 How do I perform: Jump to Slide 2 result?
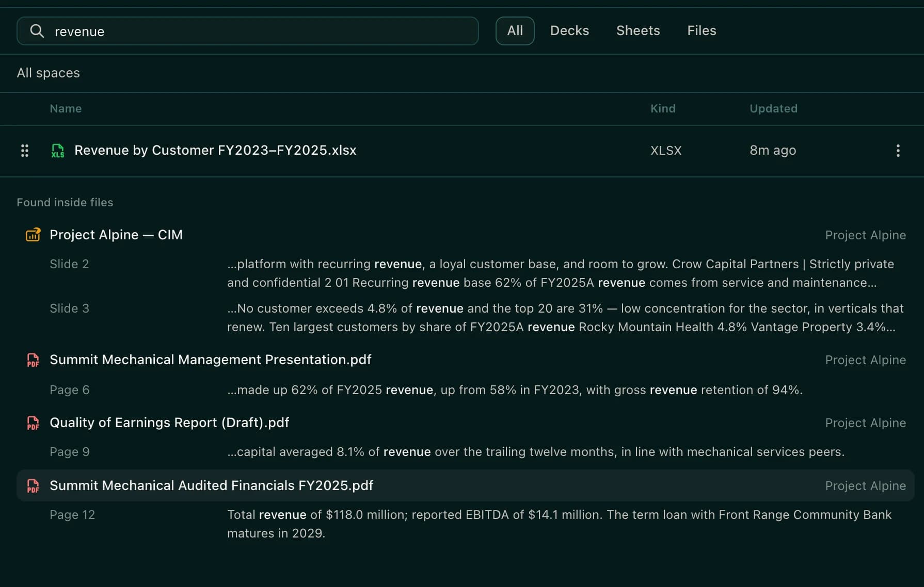pos(69,264)
